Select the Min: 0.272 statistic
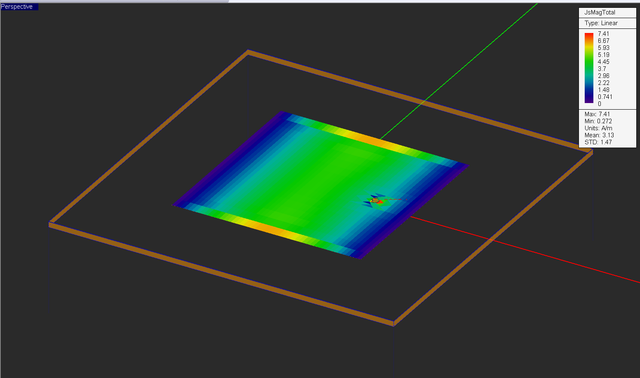 click(599, 121)
